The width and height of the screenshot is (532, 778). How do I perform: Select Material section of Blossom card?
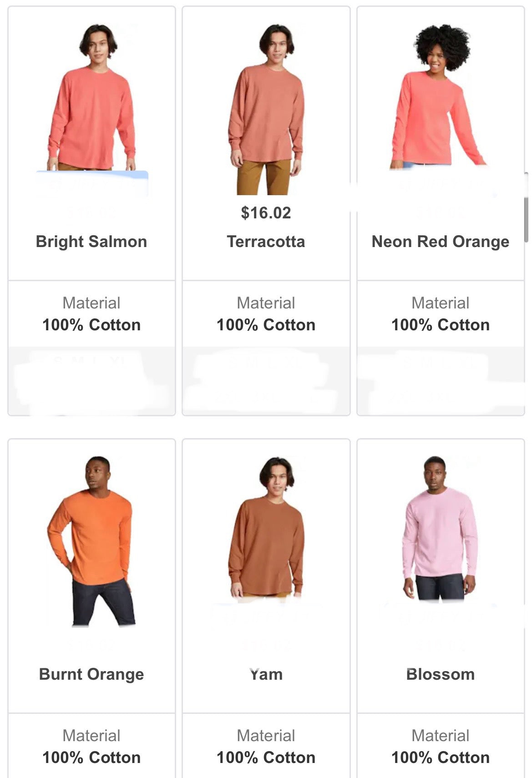click(x=440, y=746)
